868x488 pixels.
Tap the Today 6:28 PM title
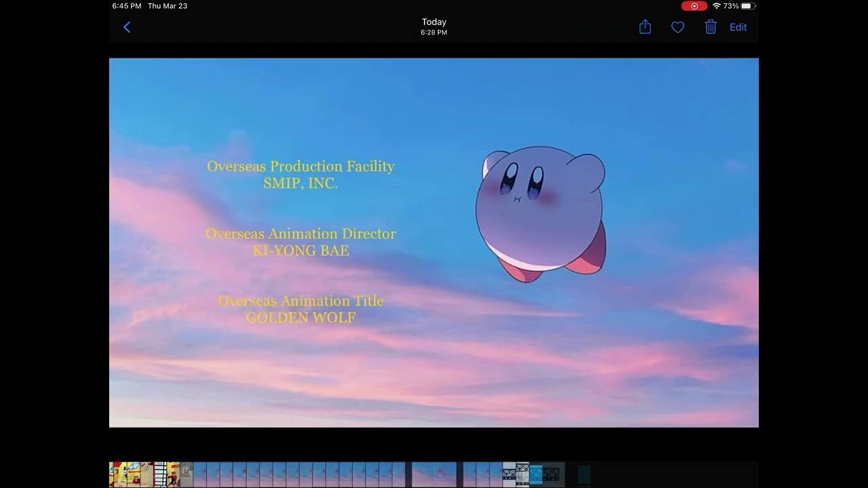tap(434, 27)
